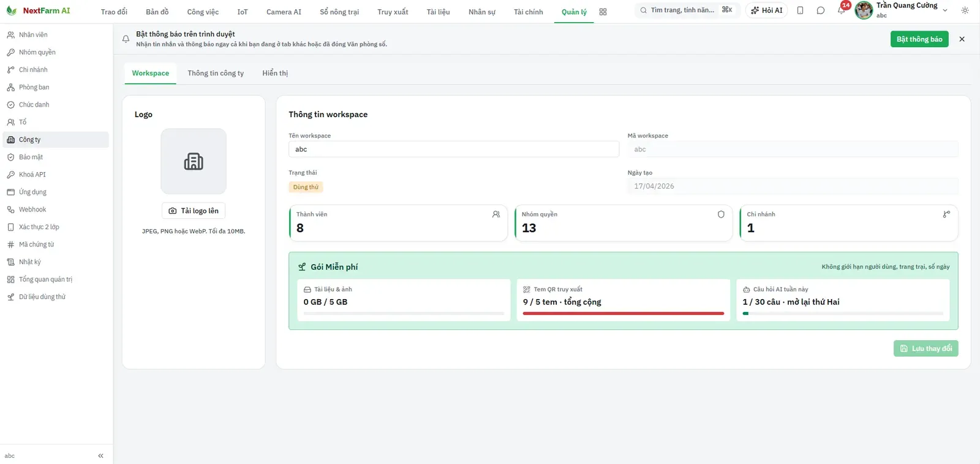Open the Nhóm quyền count card
This screenshot has width=980, height=464.
tap(624, 223)
